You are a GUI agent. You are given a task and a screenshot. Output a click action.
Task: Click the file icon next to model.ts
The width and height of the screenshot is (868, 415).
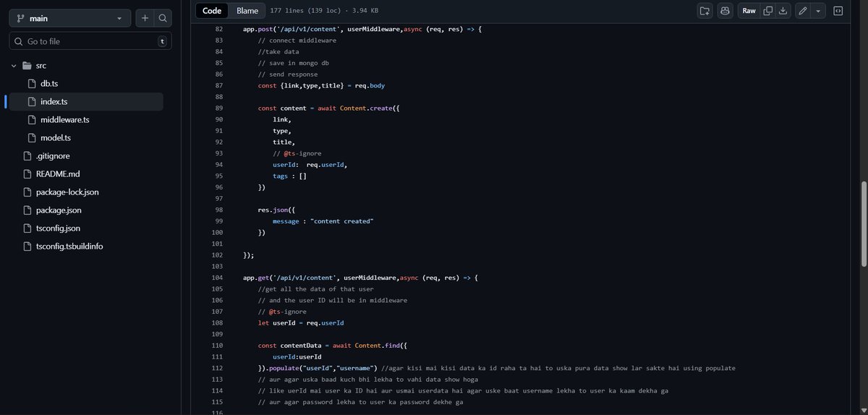pyautogui.click(x=32, y=138)
